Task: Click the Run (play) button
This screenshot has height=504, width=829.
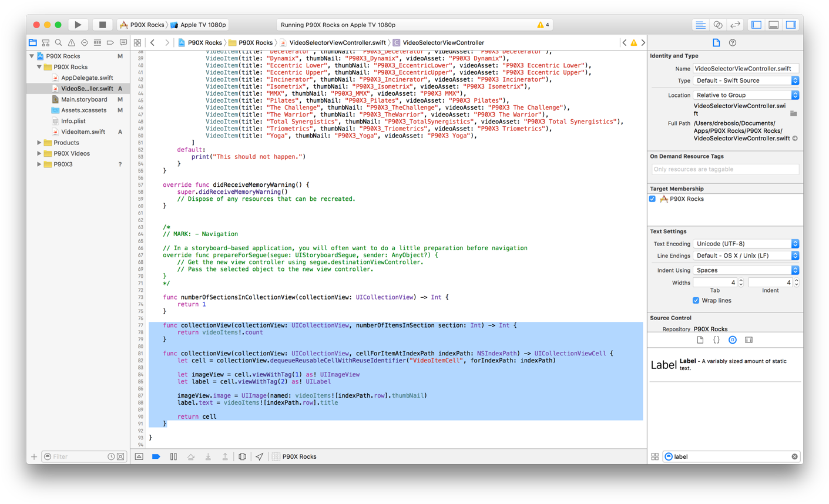Action: point(78,25)
